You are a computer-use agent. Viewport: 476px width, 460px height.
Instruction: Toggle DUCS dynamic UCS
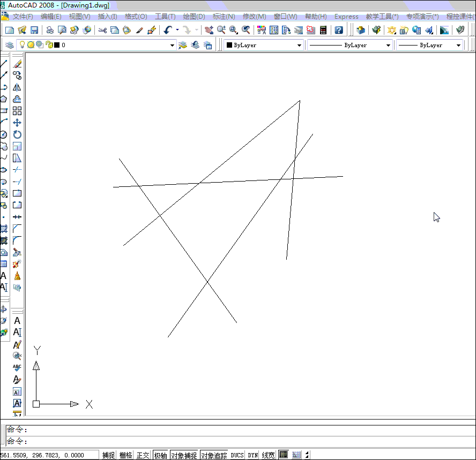point(237,455)
